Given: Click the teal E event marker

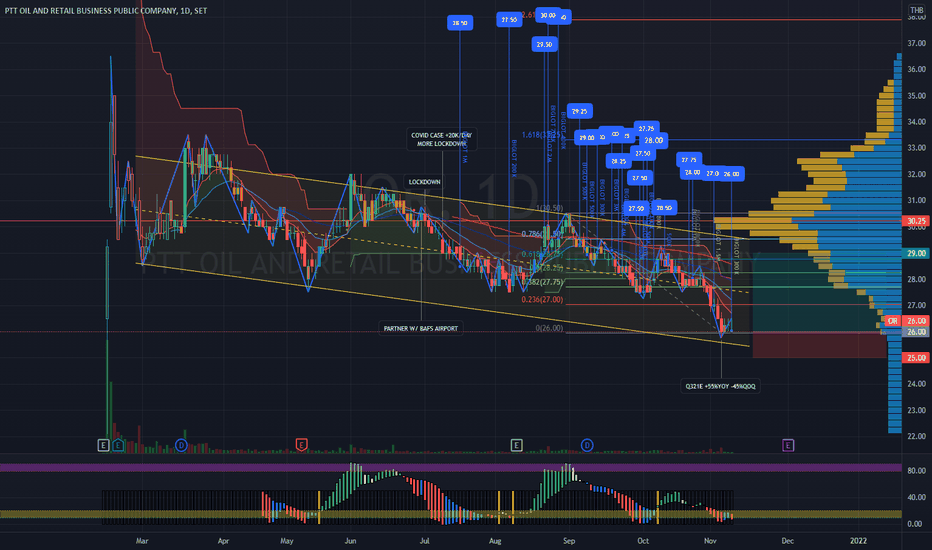Looking at the screenshot, I should (x=118, y=445).
